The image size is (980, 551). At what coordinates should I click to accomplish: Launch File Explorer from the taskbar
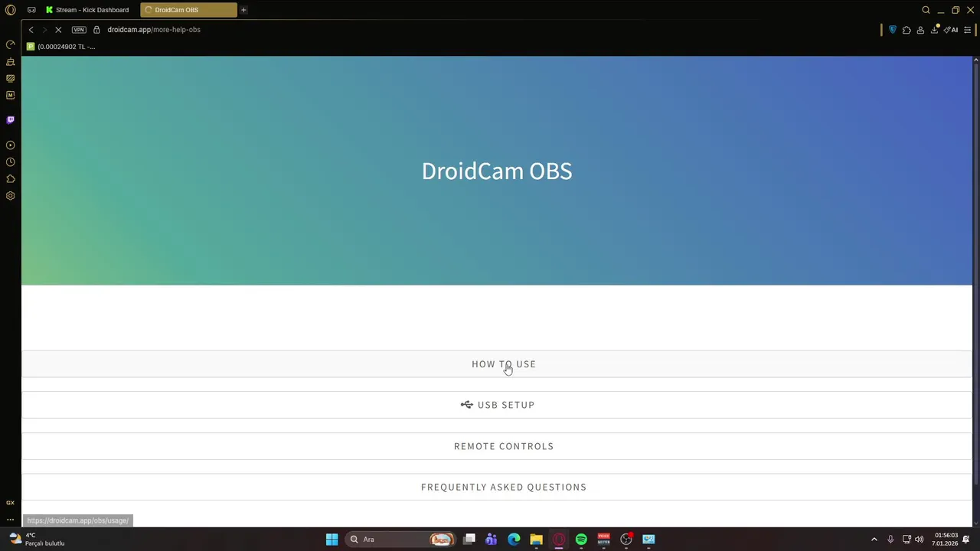point(536,540)
